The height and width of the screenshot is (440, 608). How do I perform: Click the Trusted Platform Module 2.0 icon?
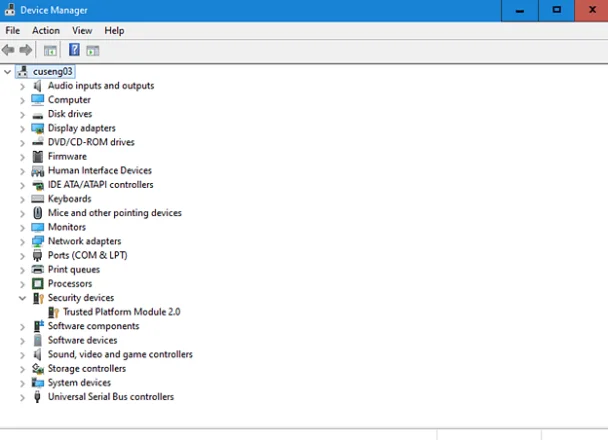pos(54,312)
